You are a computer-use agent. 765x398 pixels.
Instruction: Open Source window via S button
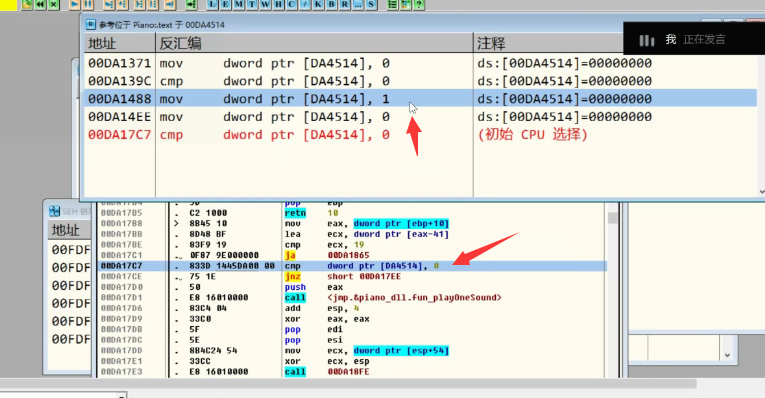click(371, 4)
